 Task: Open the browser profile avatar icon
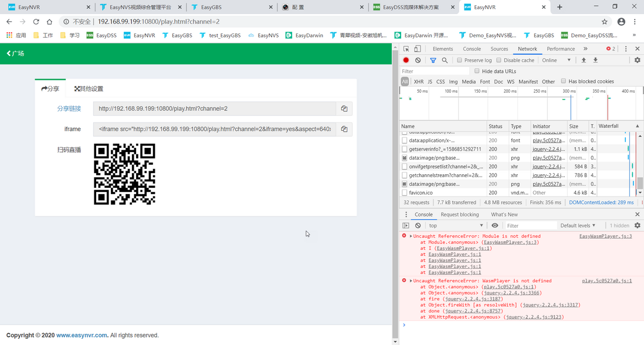tap(621, 22)
